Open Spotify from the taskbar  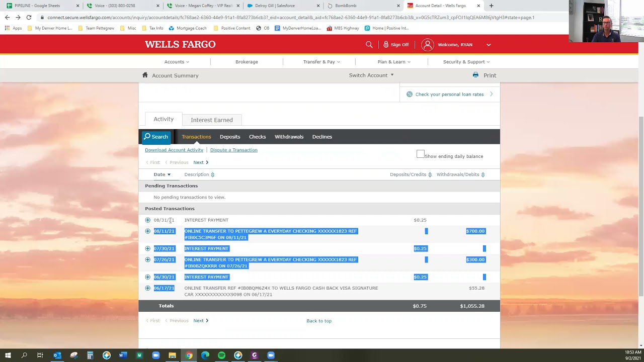pyautogui.click(x=221, y=355)
